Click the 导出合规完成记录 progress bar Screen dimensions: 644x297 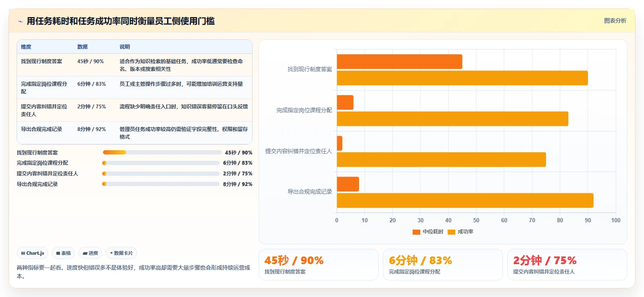[161, 184]
